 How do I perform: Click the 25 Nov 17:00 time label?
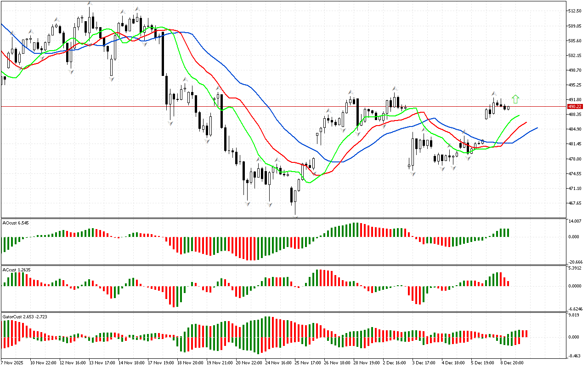pyautogui.click(x=308, y=362)
